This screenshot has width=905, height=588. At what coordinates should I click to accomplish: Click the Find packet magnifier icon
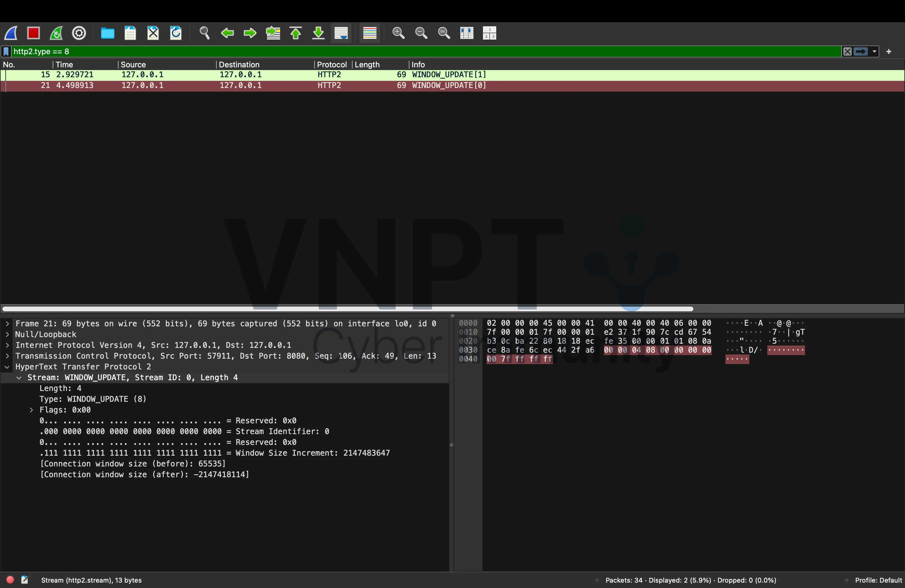click(205, 33)
